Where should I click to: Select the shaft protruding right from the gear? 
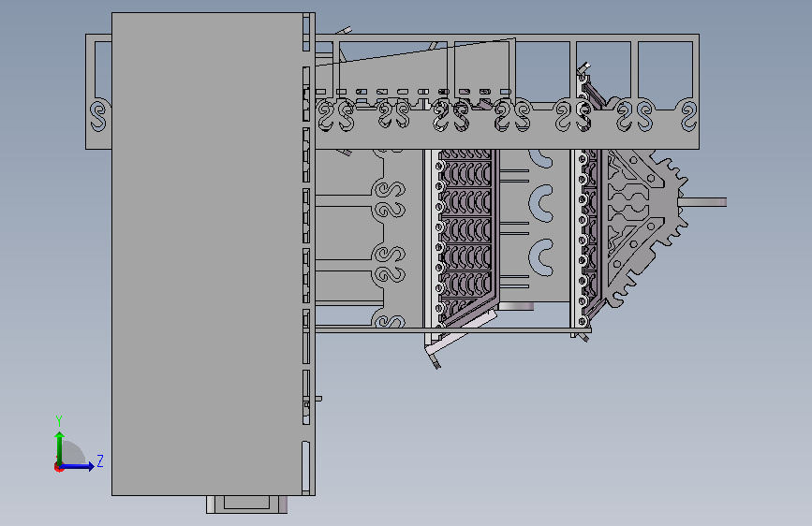[703, 202]
